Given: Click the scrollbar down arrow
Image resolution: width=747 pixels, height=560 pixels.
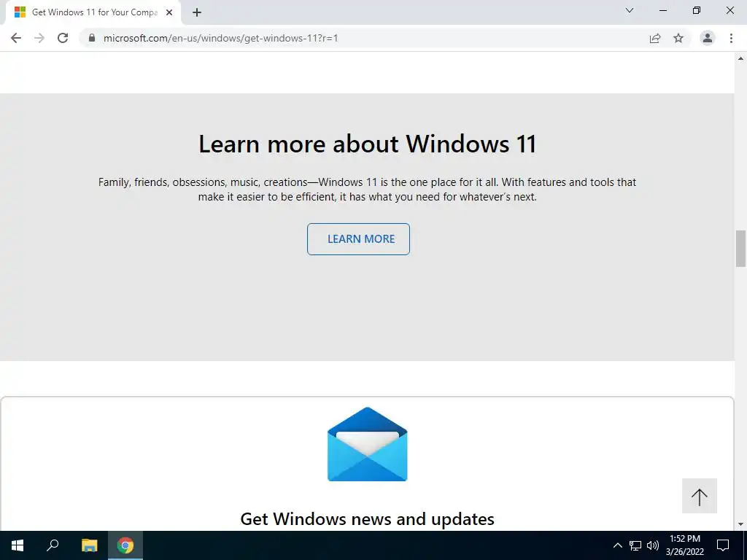Looking at the screenshot, I should click(x=740, y=524).
